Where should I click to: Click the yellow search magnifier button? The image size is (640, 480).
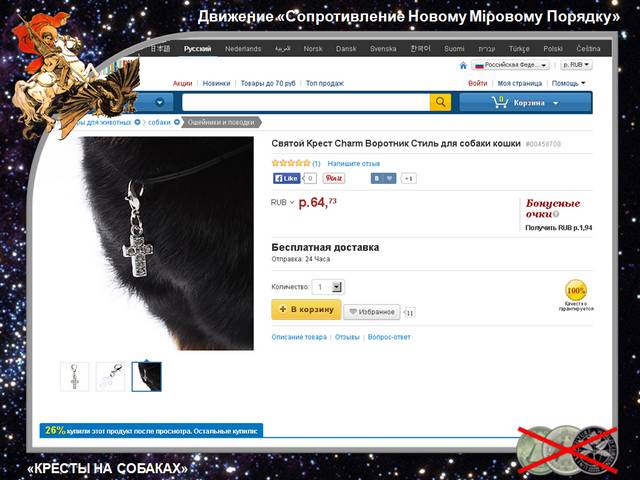point(440,102)
